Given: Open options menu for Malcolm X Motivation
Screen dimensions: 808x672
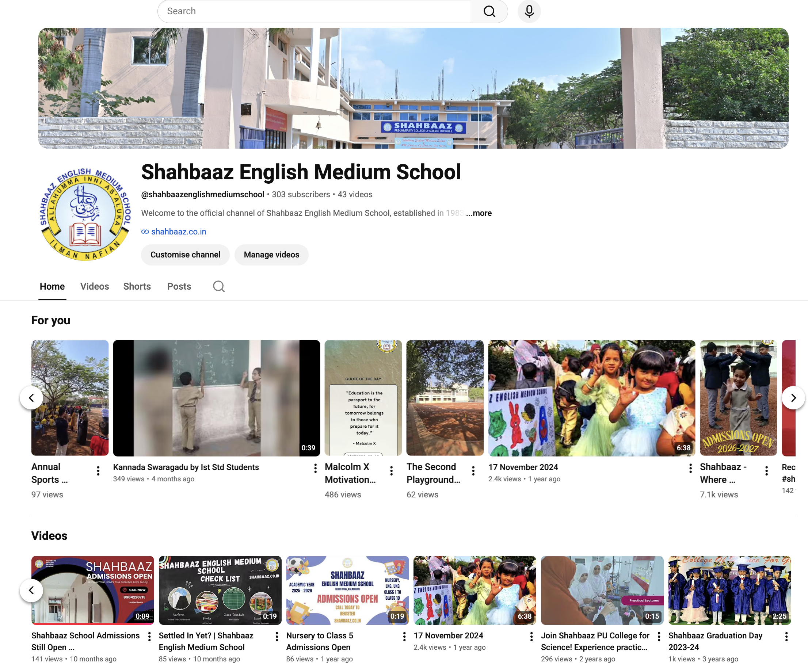Looking at the screenshot, I should 391,470.
